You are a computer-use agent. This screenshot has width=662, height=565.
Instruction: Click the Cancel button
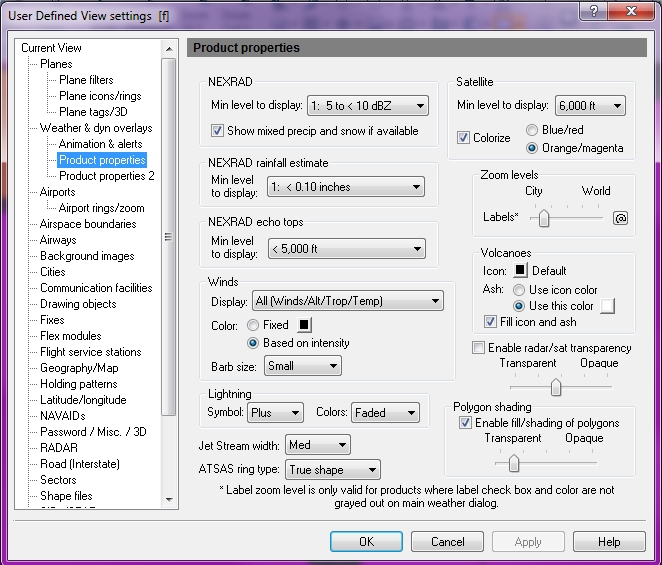click(x=447, y=541)
